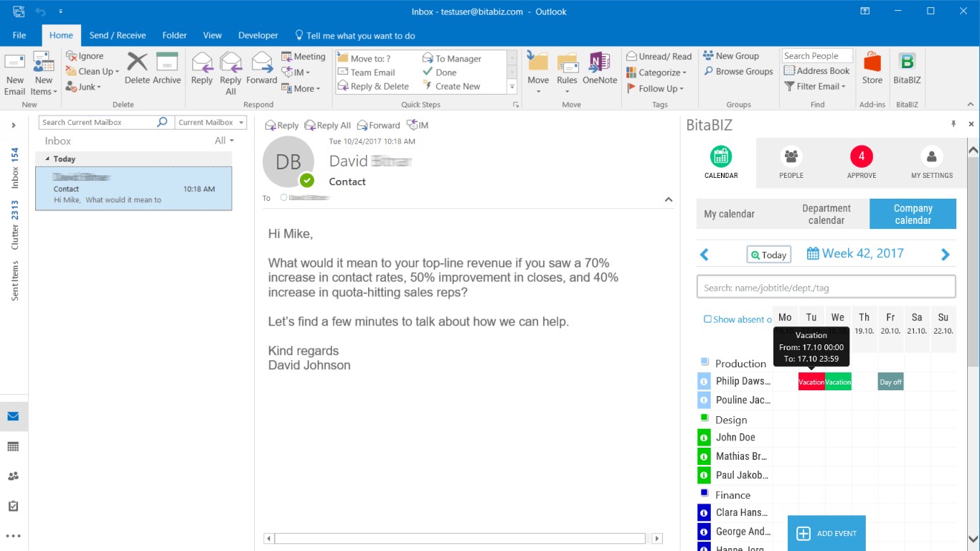The width and height of the screenshot is (980, 551).
Task: Launch the BitaBIZ add-in
Action: (907, 70)
